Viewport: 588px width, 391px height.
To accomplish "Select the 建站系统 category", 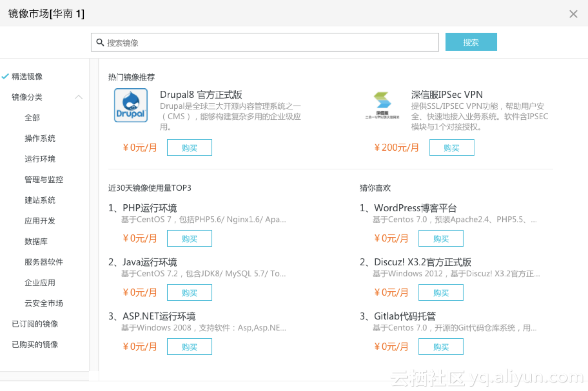I will [x=40, y=200].
